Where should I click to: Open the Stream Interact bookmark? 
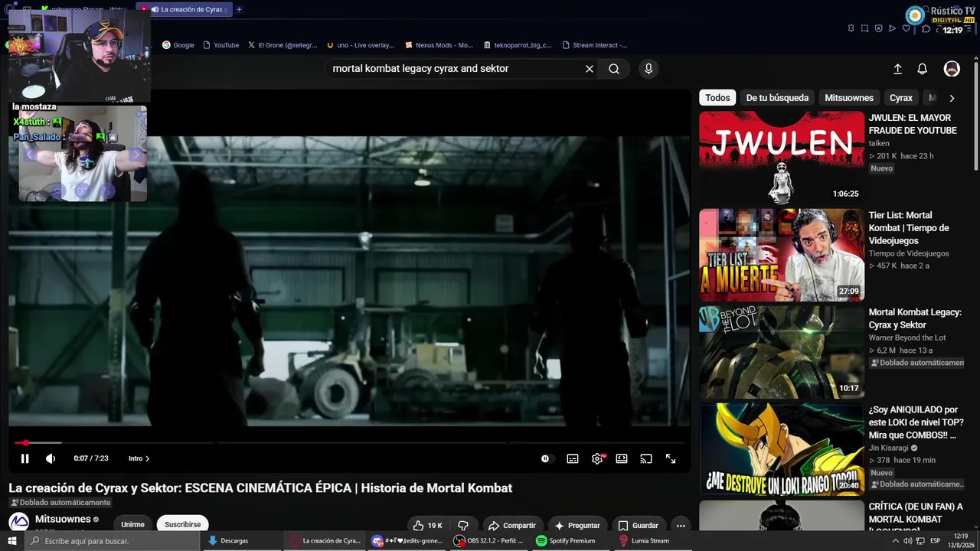(595, 45)
